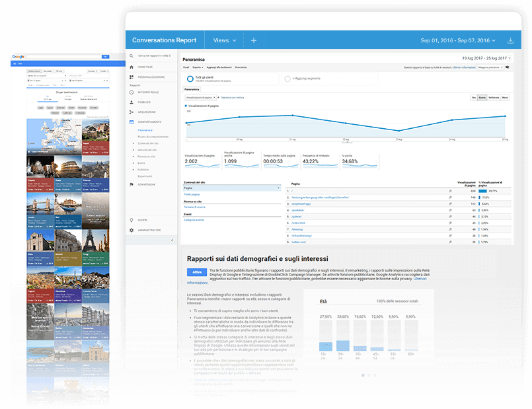Select the Giorno chart granularity button
Viewport: 532px width, 409px height.
coord(482,97)
